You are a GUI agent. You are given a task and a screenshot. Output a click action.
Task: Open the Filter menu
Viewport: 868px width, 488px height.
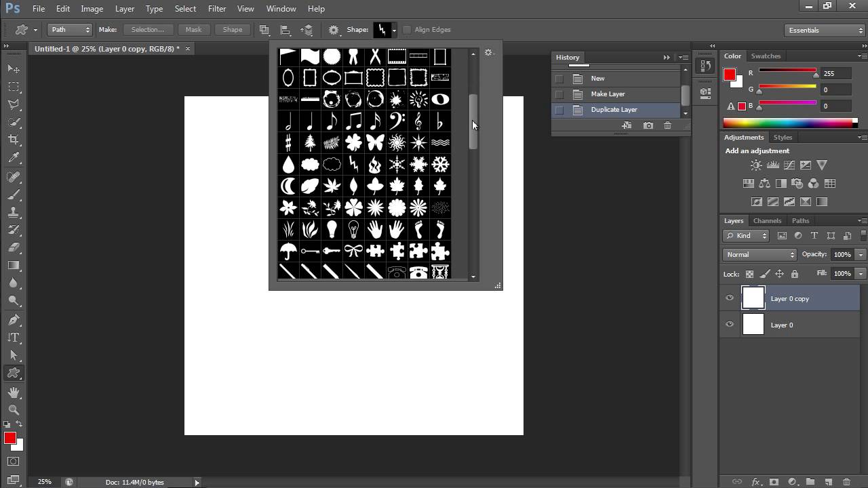pos(217,9)
